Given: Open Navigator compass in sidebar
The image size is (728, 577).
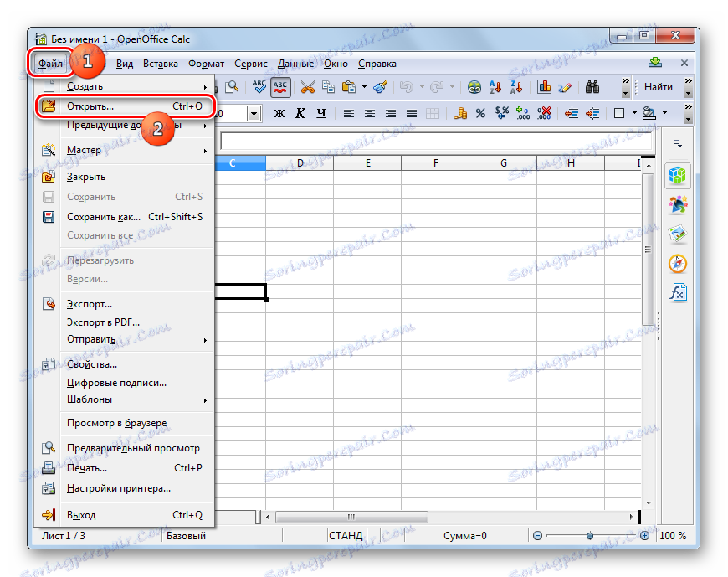Looking at the screenshot, I should tap(678, 264).
